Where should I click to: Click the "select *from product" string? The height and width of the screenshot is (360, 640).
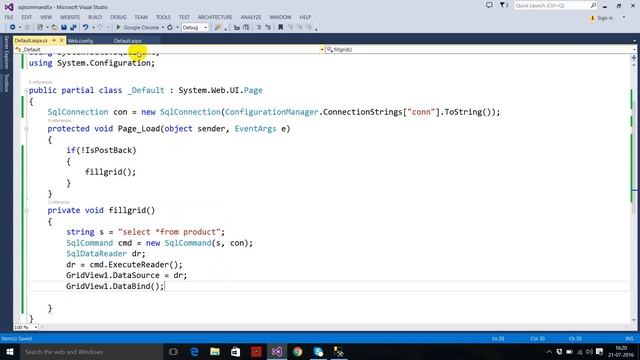(169, 232)
